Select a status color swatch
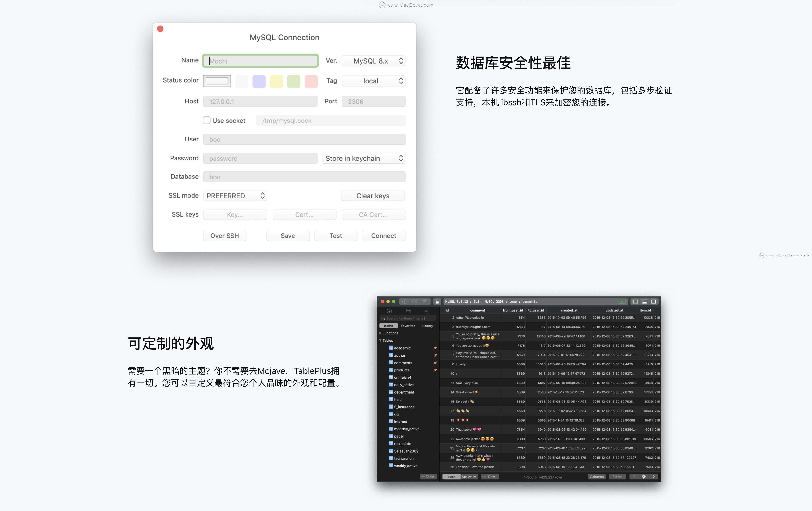 pyautogui.click(x=259, y=81)
